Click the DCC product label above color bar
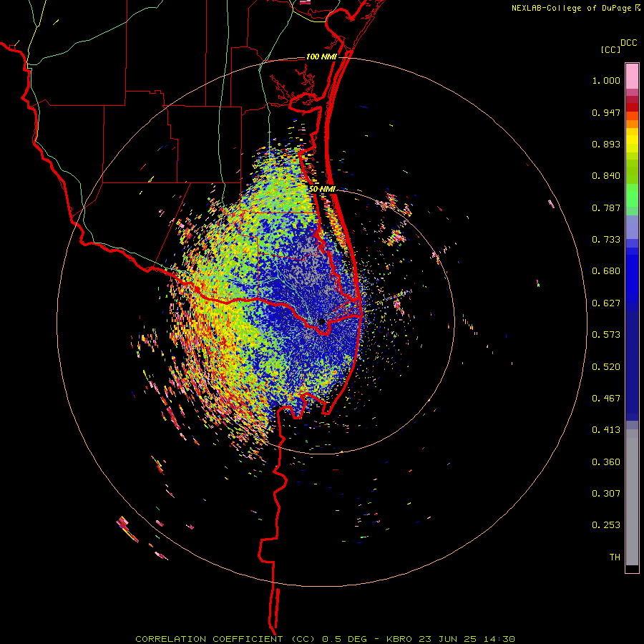 (628, 43)
